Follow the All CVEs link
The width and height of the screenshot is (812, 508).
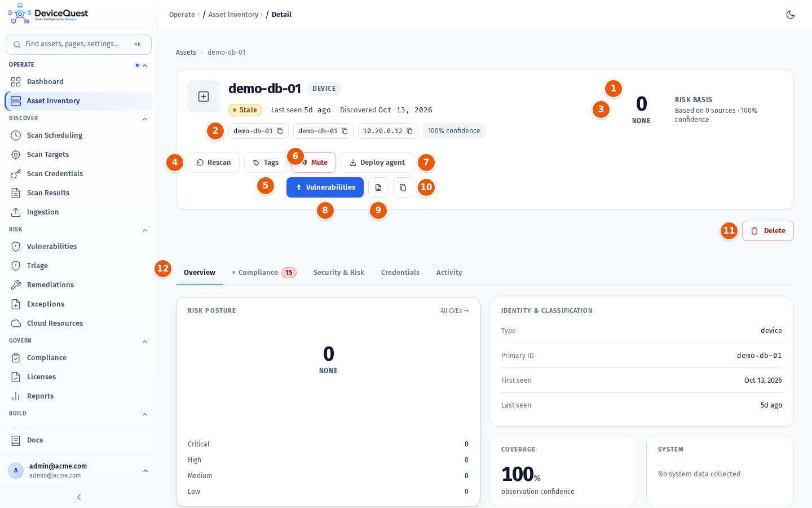pos(454,311)
